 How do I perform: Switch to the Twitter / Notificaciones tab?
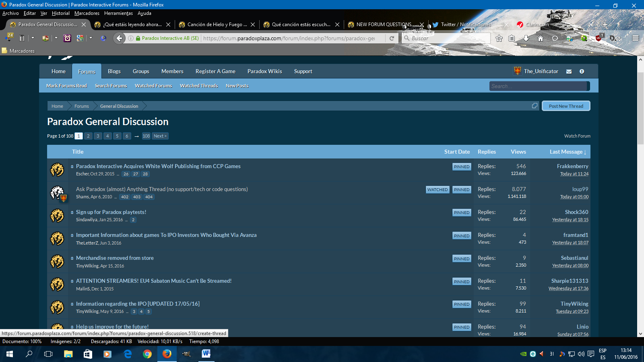tap(465, 25)
